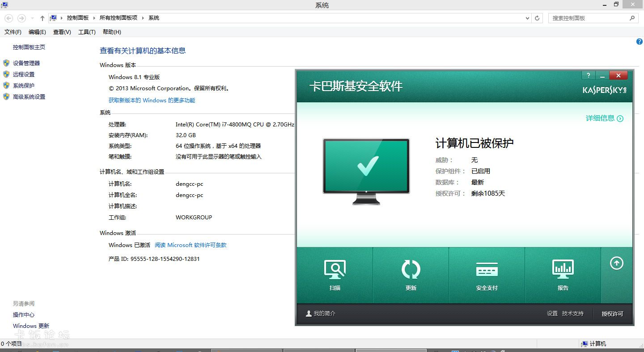644x352 pixels.
Task: Click the computer icon in the address bar
Action: pyautogui.click(x=53, y=18)
